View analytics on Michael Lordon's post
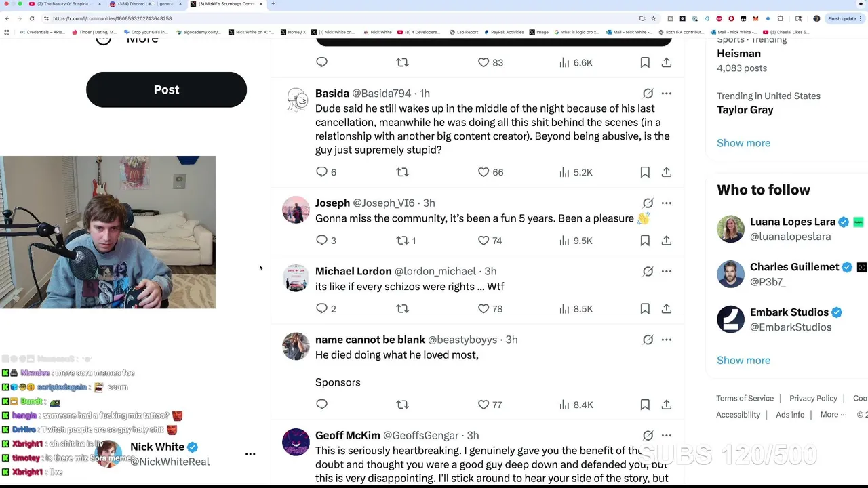The height and width of the screenshot is (488, 868). [564, 309]
